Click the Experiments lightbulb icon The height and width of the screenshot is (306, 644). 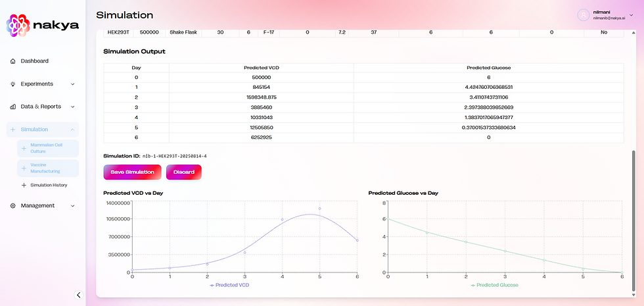click(x=12, y=84)
